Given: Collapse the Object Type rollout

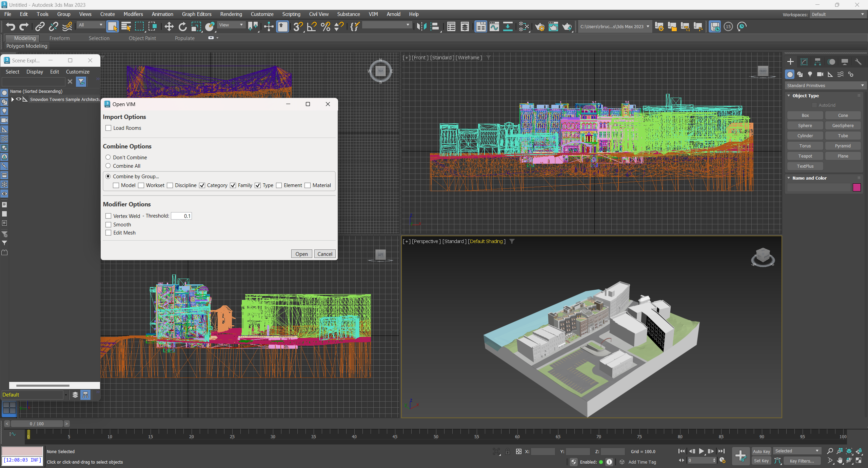Looking at the screenshot, I should [x=789, y=96].
